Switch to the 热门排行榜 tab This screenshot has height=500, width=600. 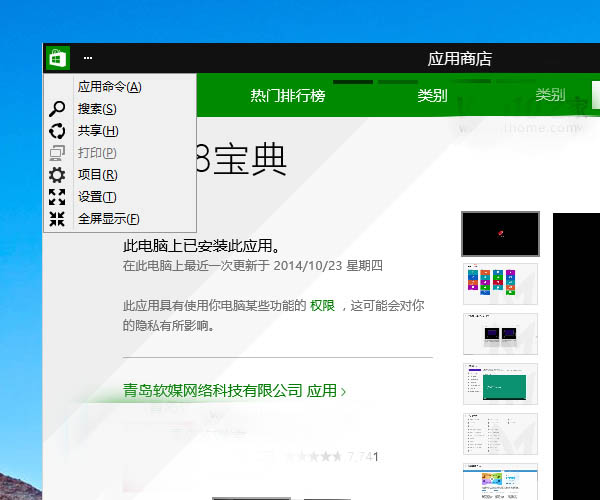tap(288, 96)
